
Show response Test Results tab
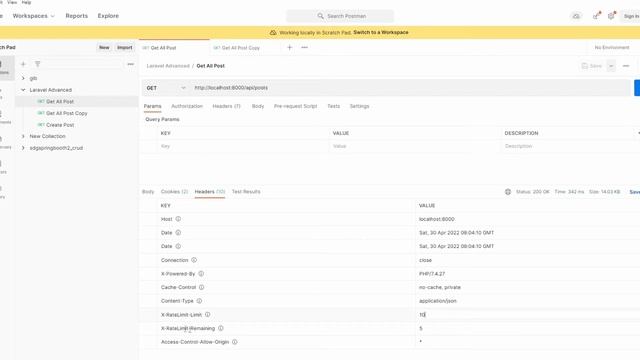(246, 191)
